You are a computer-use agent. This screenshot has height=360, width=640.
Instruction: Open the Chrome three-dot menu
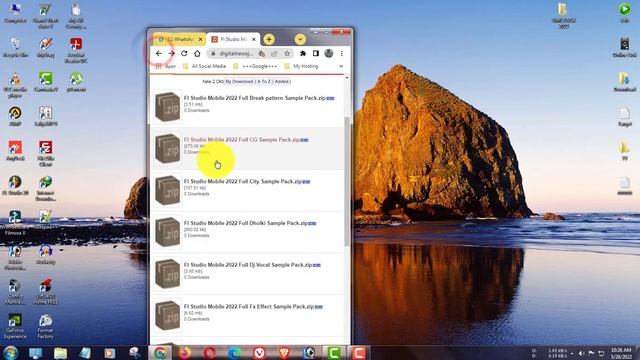click(x=342, y=53)
